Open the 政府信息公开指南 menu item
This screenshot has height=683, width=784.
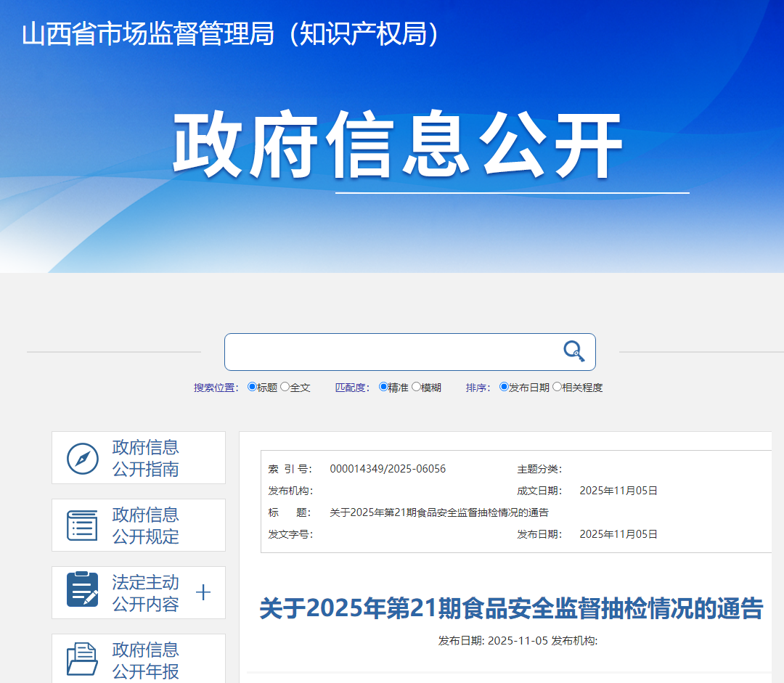click(145, 458)
